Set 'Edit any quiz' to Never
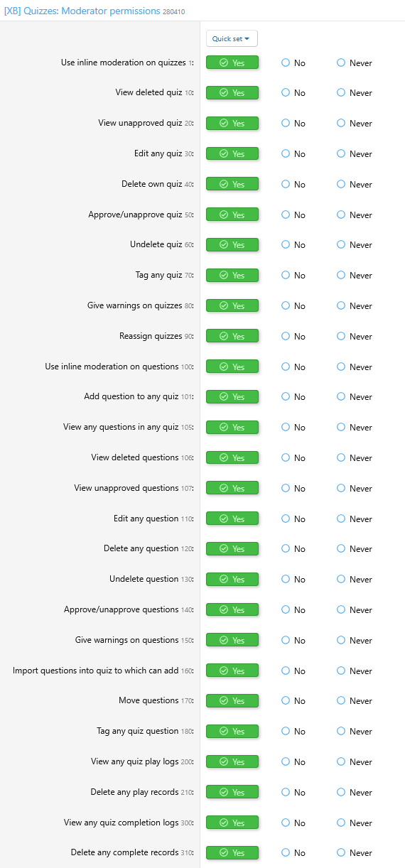The image size is (405, 868). [355, 154]
